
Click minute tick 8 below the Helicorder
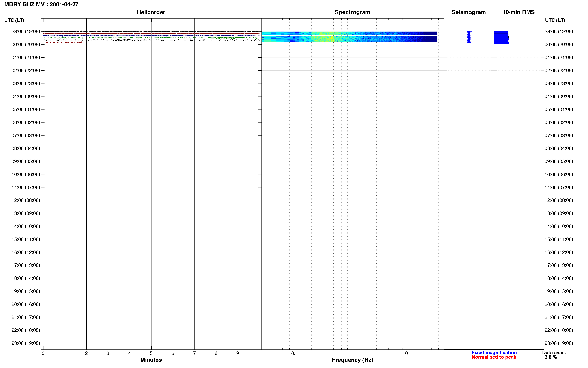coord(216,353)
